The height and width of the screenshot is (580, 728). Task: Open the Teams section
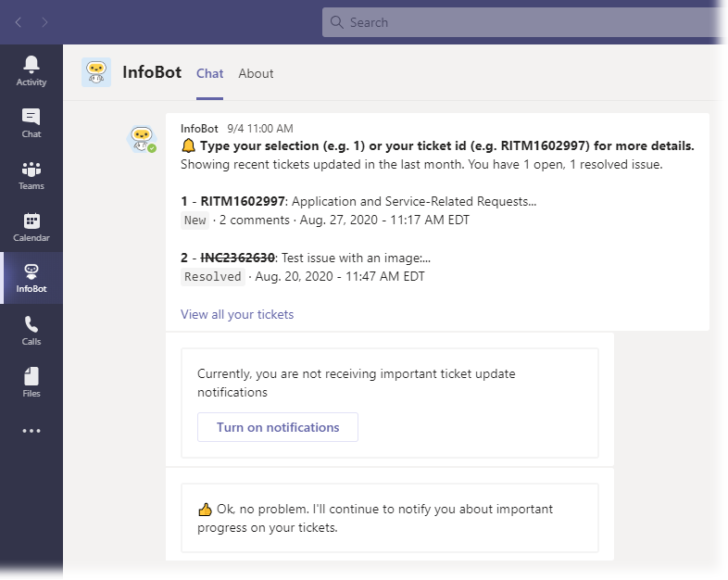pyautogui.click(x=31, y=175)
